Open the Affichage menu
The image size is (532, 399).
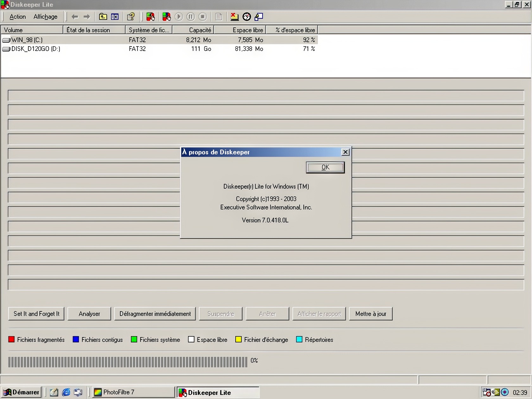45,17
